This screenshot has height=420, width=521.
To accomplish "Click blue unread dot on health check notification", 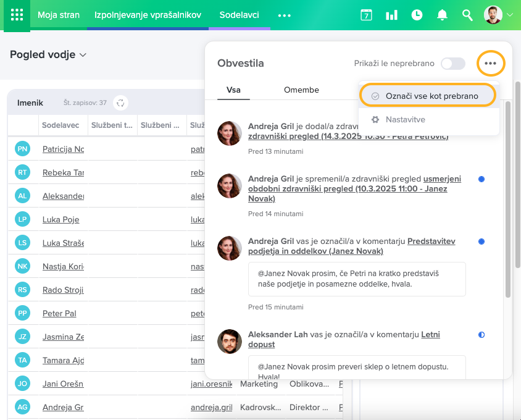I will pyautogui.click(x=481, y=179).
